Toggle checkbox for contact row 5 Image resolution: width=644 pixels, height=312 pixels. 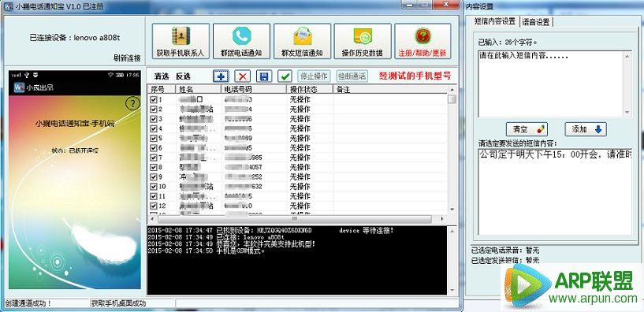[154, 139]
